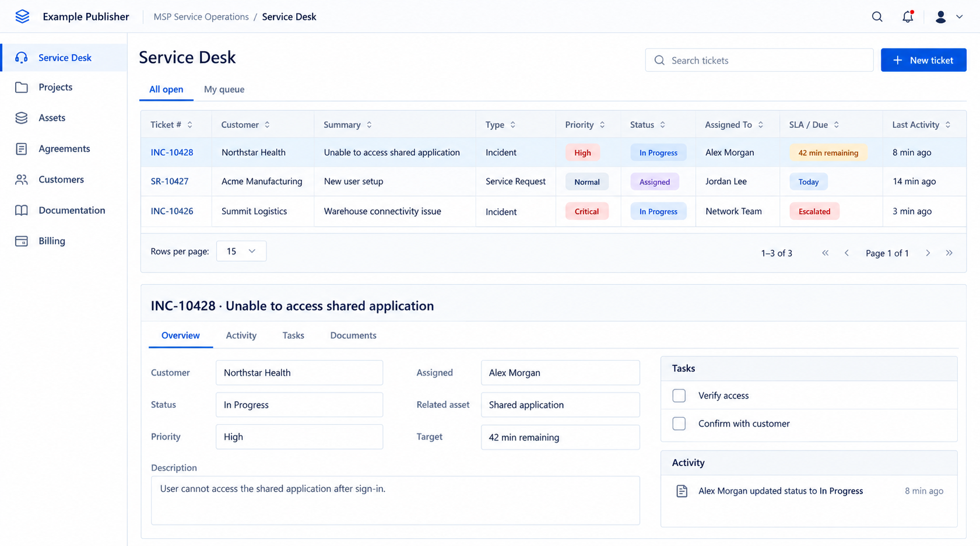Open the ticket's Documents tab
The width and height of the screenshot is (980, 546).
click(x=353, y=335)
